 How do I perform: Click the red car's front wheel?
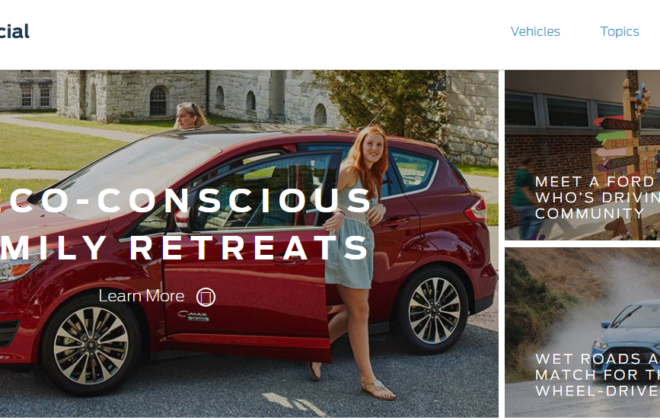click(x=90, y=345)
